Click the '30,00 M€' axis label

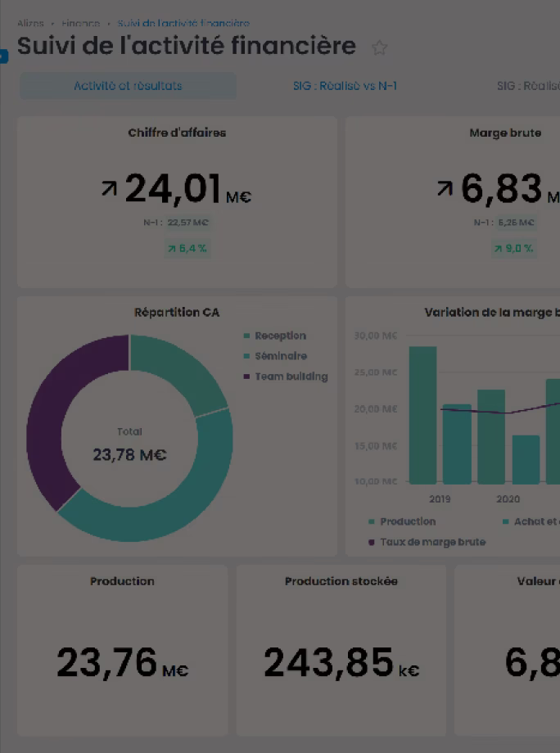pos(376,336)
